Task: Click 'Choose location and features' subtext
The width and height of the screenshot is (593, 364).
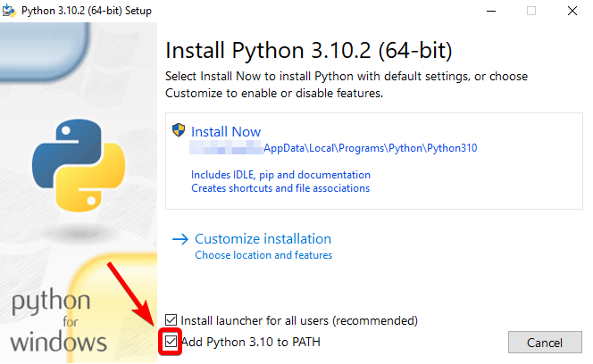Action: [x=263, y=255]
